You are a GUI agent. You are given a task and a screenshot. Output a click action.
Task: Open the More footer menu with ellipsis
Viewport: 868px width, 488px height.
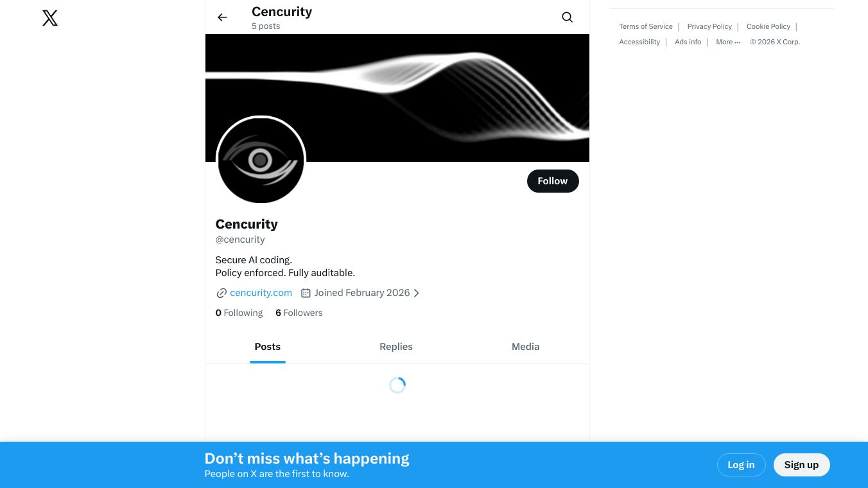(728, 42)
